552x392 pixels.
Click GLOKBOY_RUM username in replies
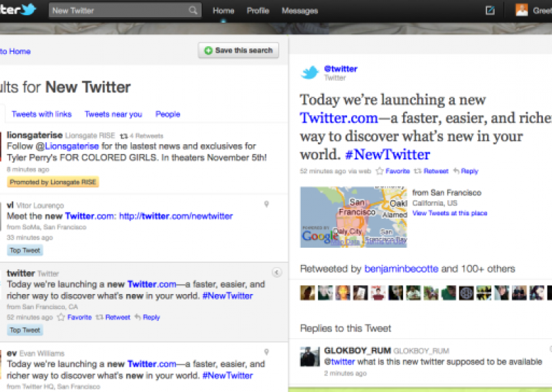click(x=357, y=351)
